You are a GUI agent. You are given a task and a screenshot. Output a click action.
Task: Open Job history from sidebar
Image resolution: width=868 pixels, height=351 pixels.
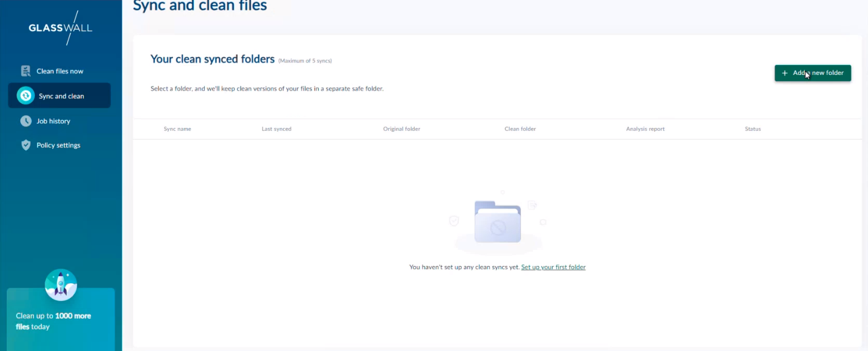click(x=53, y=121)
